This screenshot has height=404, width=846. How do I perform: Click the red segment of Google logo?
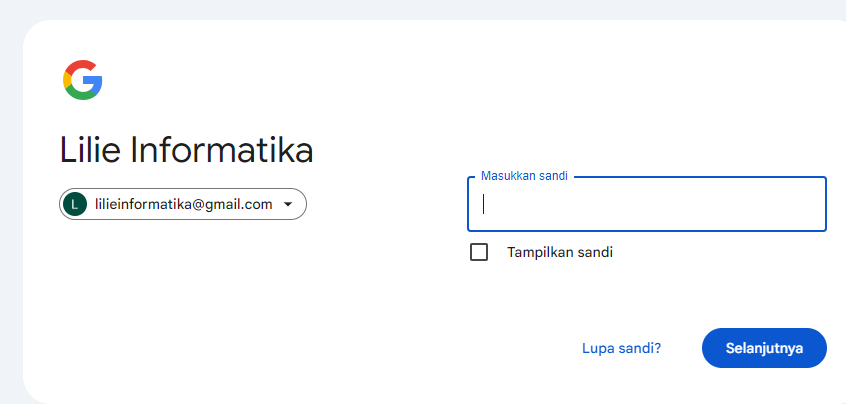(x=81, y=67)
